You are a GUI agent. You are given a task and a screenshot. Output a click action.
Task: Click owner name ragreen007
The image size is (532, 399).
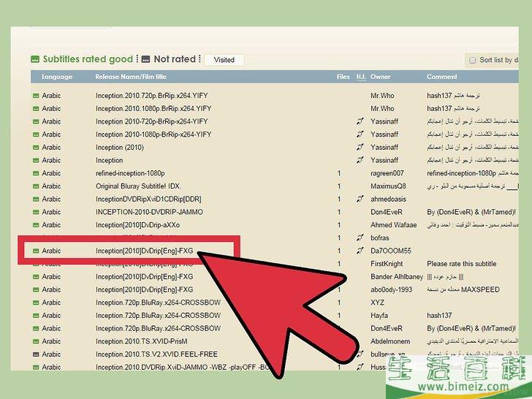point(387,173)
